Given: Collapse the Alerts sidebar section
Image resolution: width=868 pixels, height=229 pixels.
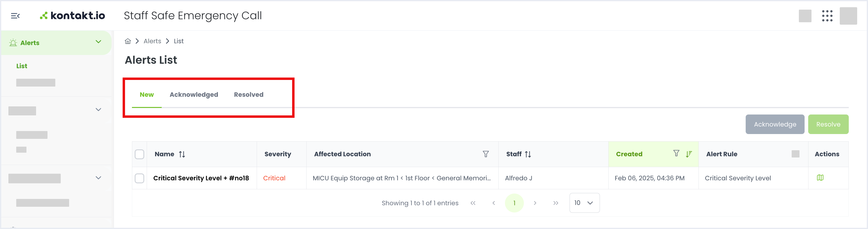Looking at the screenshot, I should (98, 42).
